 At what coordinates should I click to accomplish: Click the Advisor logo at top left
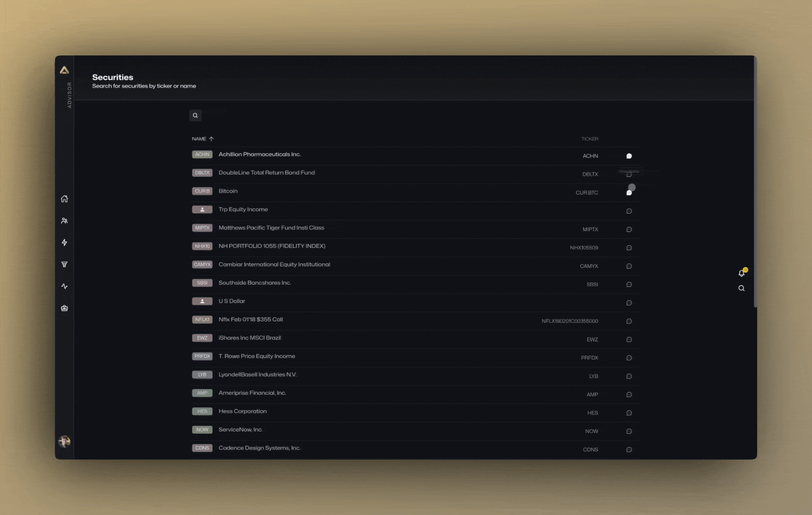coord(64,71)
